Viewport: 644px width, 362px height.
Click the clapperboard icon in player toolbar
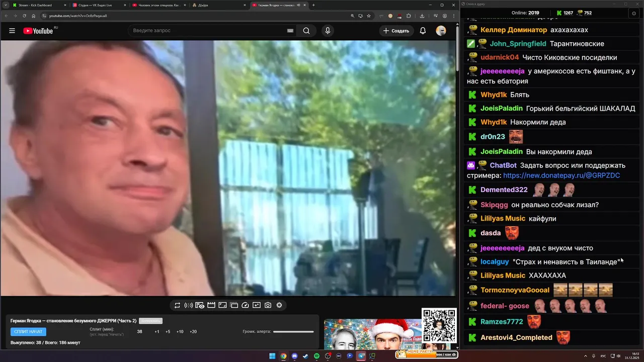click(211, 305)
